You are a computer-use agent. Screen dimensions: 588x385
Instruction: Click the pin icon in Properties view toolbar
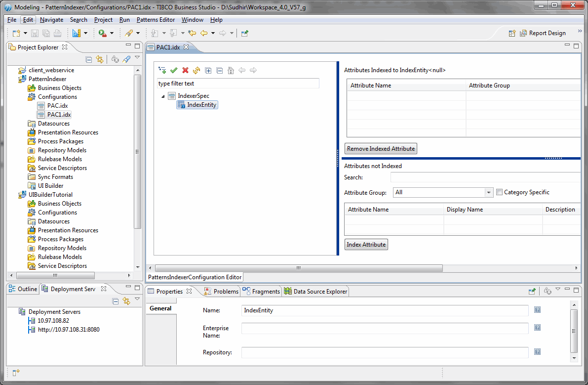(x=532, y=291)
